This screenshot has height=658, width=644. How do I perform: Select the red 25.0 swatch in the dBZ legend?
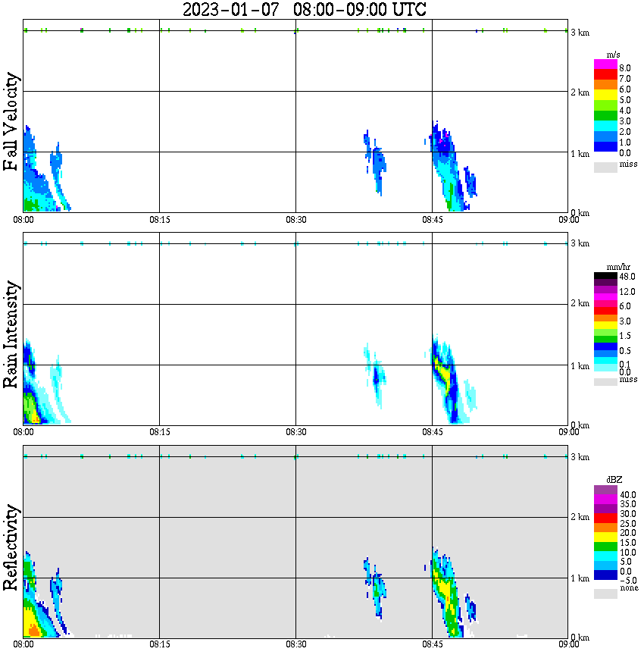point(605,519)
